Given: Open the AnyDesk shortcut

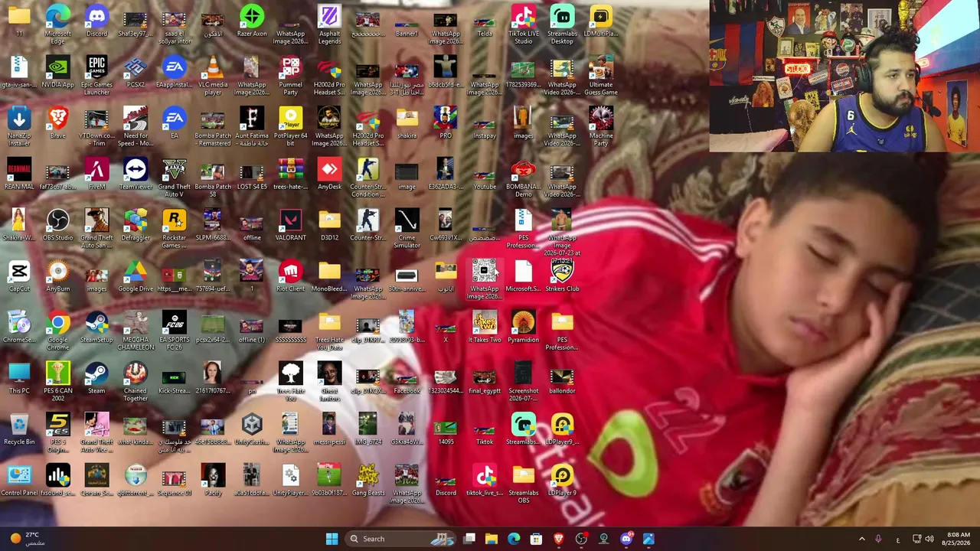Looking at the screenshot, I should click(x=329, y=174).
